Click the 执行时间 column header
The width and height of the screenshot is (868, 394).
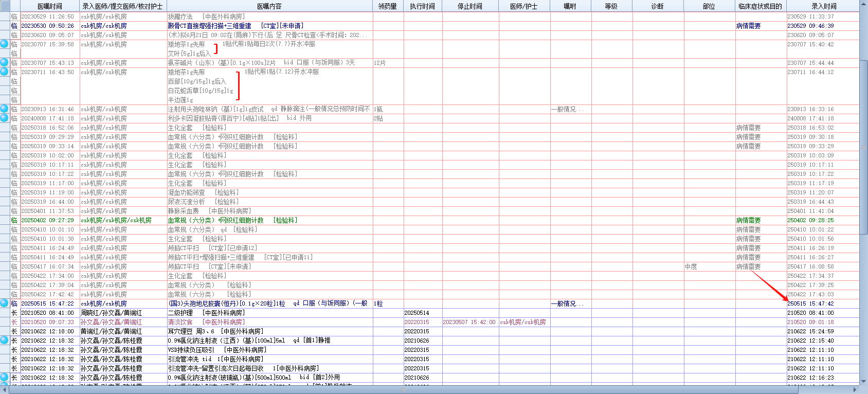[x=423, y=6]
